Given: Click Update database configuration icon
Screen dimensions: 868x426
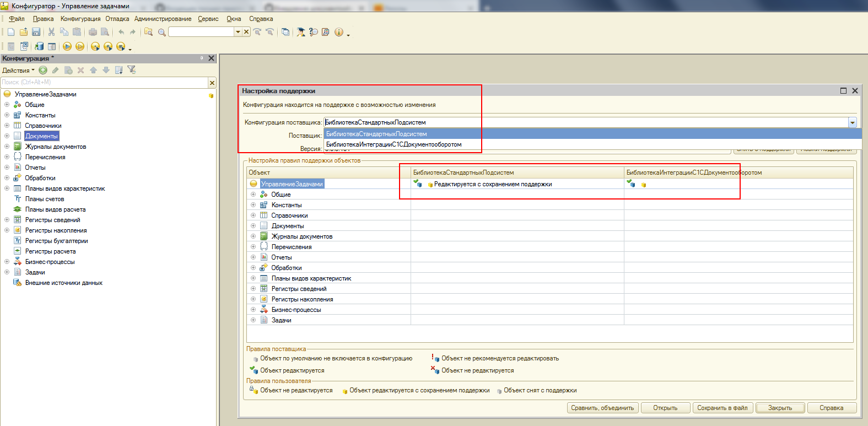Looking at the screenshot, I should coord(39,46).
